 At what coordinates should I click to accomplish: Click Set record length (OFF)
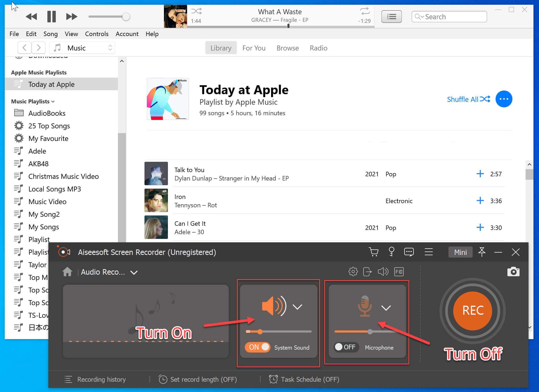[x=198, y=379]
